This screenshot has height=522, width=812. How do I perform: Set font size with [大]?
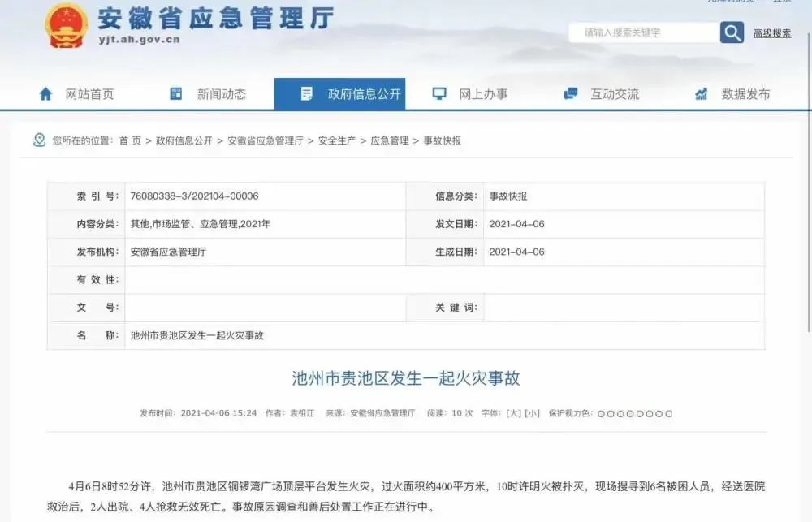click(x=513, y=413)
